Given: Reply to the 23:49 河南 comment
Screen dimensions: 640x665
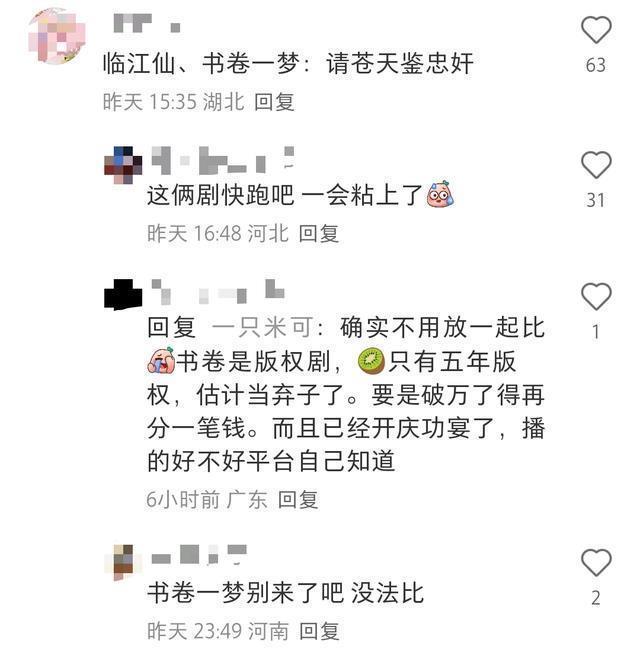Looking at the screenshot, I should click(x=319, y=631).
